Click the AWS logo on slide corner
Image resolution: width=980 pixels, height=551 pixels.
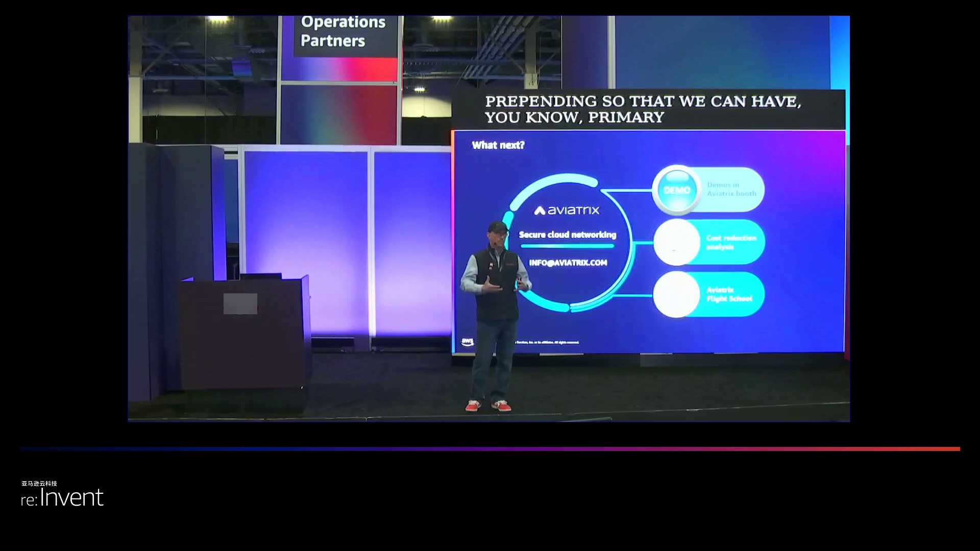[467, 342]
